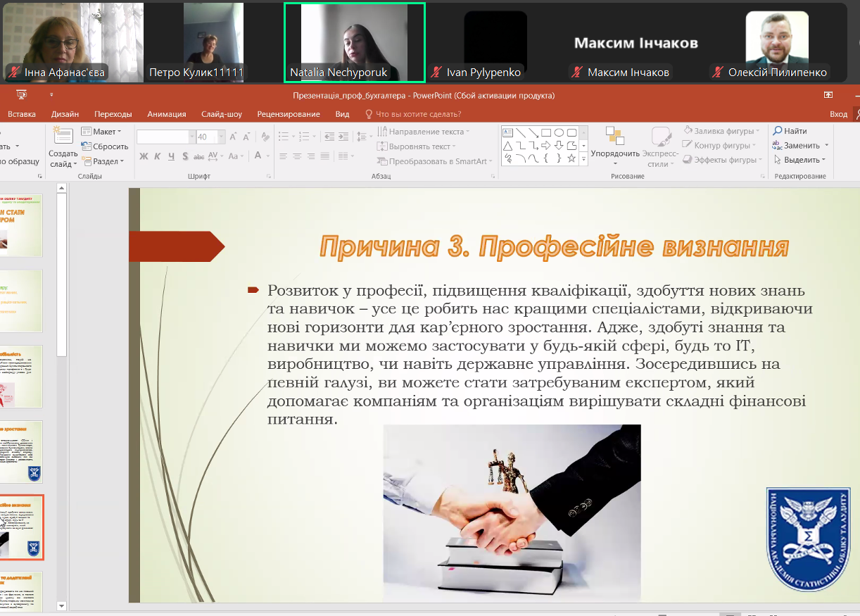Viewport: 860px width, 616px height.
Task: Reset the slide with Сбросить
Action: click(105, 146)
